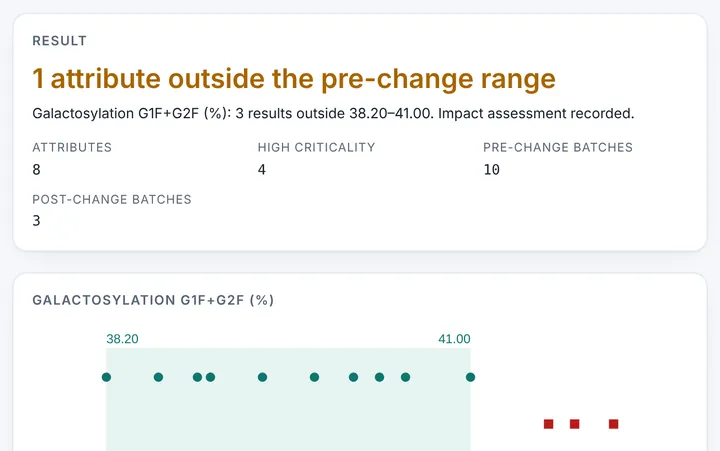Viewport: 720px width, 451px height.
Task: Select the Pre-Change Batches value 10
Action: (x=491, y=169)
